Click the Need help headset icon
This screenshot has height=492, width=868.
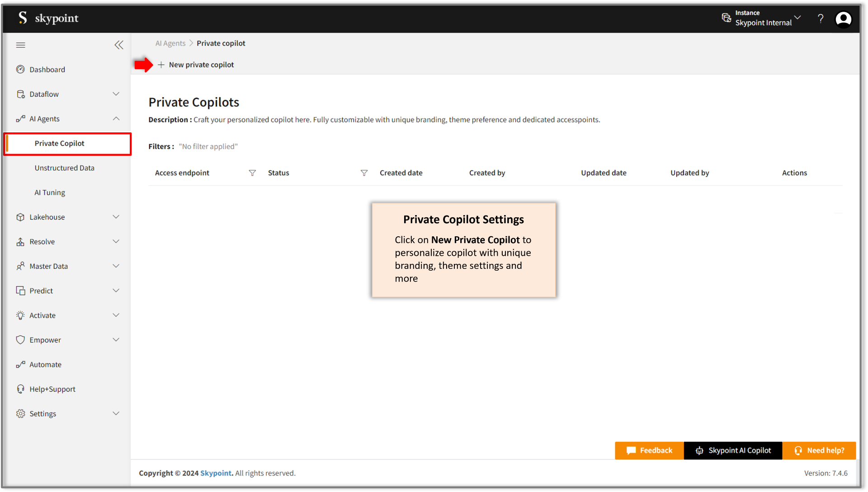click(x=798, y=450)
